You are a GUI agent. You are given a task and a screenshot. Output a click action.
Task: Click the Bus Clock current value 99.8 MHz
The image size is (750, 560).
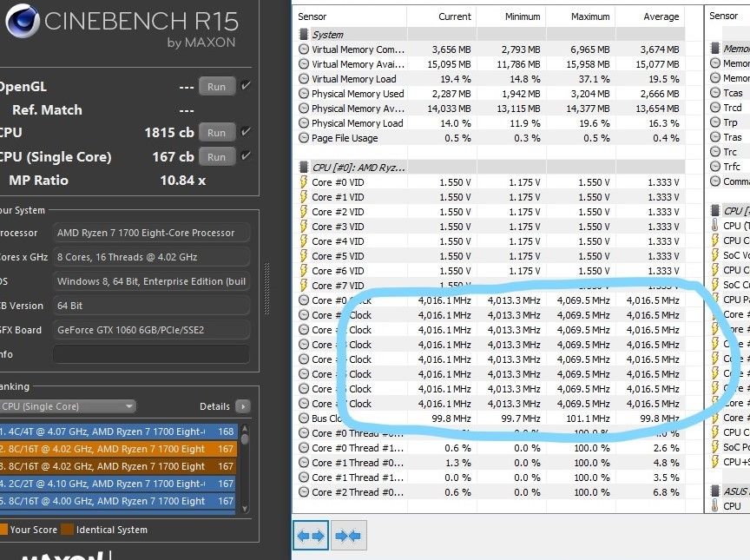pos(451,418)
